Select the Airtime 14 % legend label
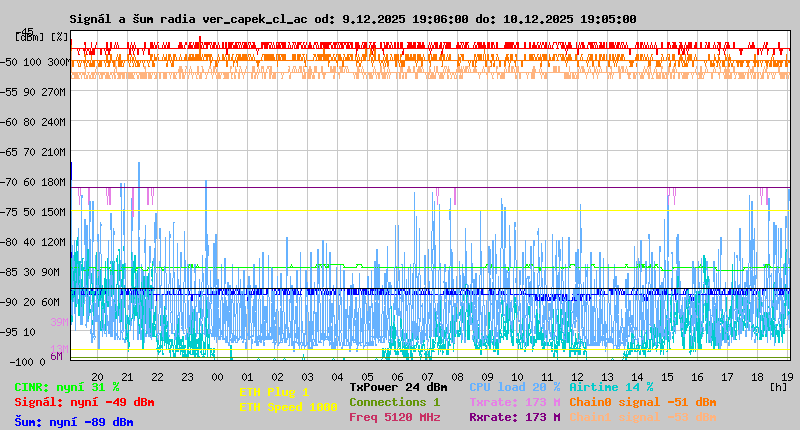 tap(611, 387)
